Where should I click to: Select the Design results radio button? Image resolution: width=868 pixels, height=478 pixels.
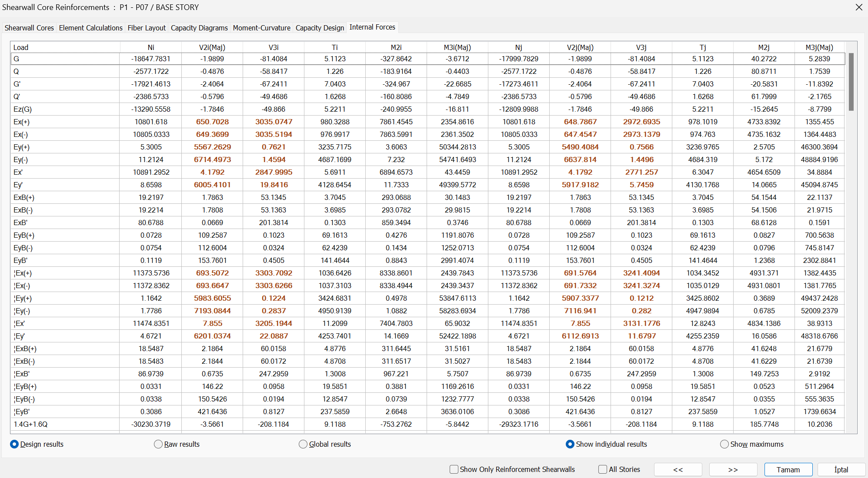(14, 444)
